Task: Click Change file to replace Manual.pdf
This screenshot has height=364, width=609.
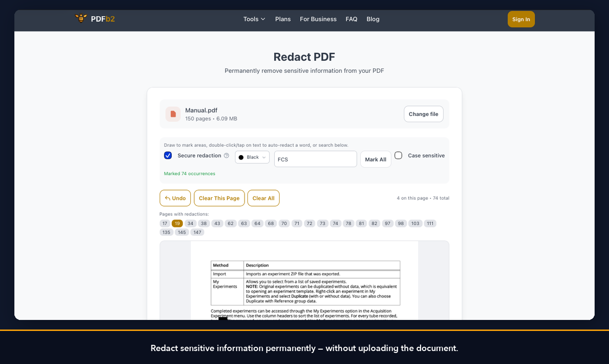Action: [x=423, y=114]
